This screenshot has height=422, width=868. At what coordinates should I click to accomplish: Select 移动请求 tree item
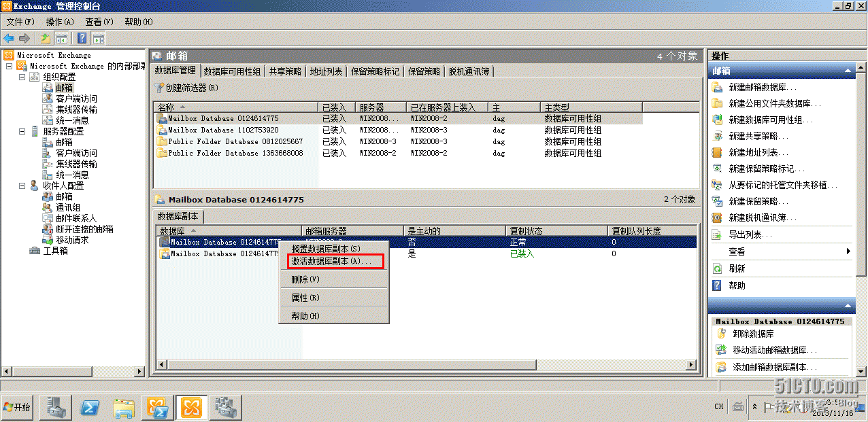(72, 240)
